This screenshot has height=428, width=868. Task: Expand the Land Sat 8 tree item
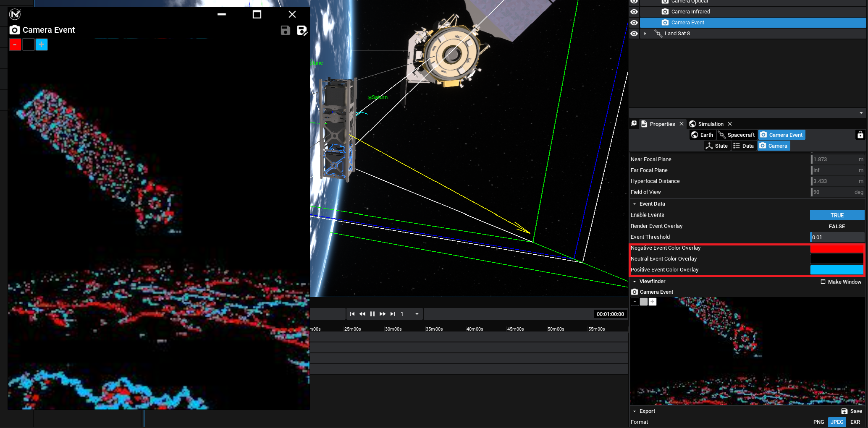click(645, 34)
